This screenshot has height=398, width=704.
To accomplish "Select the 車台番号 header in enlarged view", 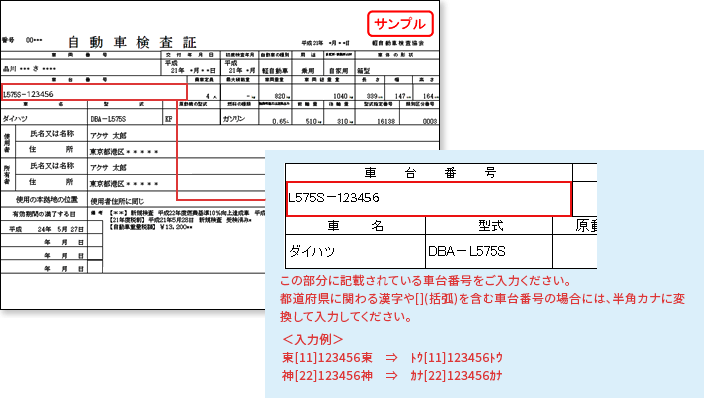I will 430,172.
